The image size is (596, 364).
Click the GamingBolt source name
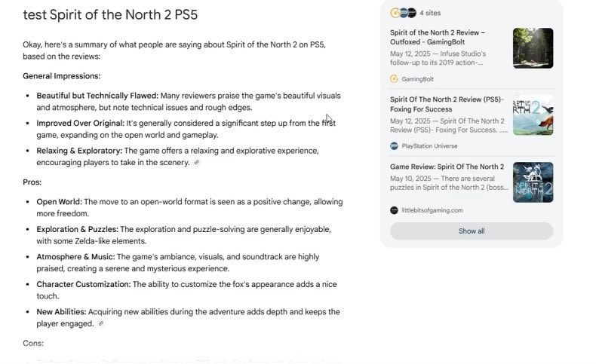click(419, 79)
